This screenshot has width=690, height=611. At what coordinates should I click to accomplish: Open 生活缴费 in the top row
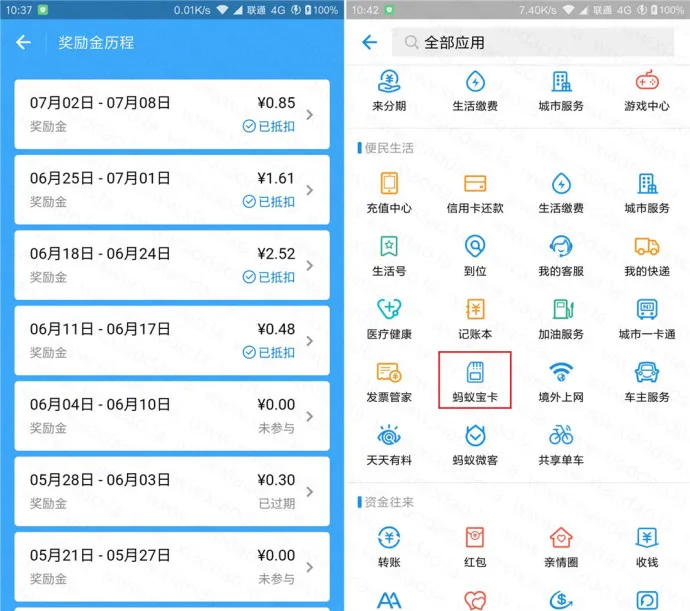[x=475, y=81]
